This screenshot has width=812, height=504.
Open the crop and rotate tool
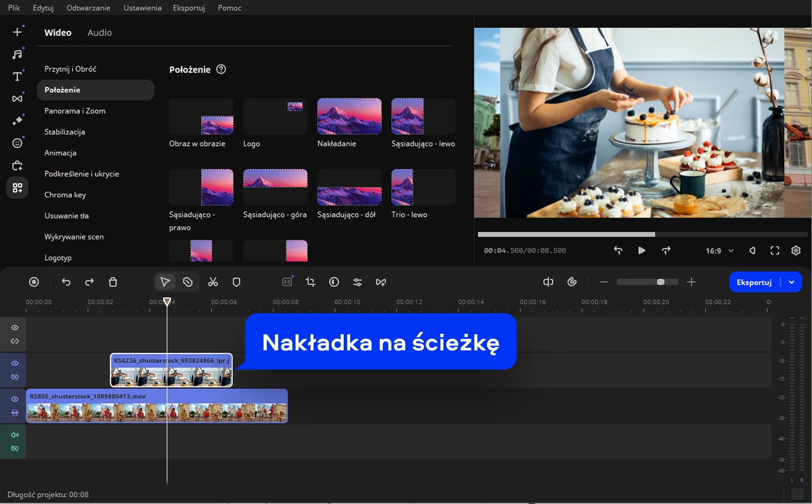coord(311,282)
